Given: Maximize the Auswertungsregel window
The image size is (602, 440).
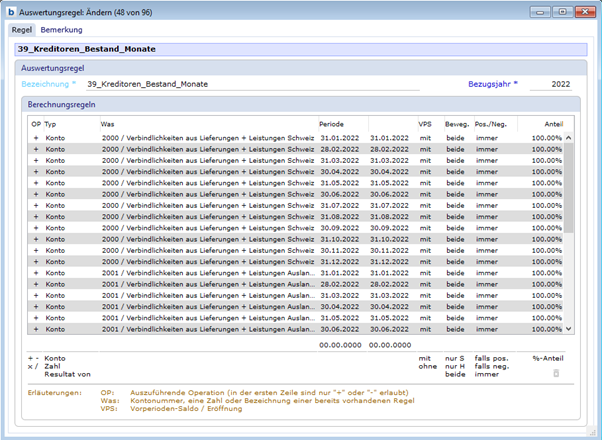Looking at the screenshot, I should pyautogui.click(x=562, y=11).
